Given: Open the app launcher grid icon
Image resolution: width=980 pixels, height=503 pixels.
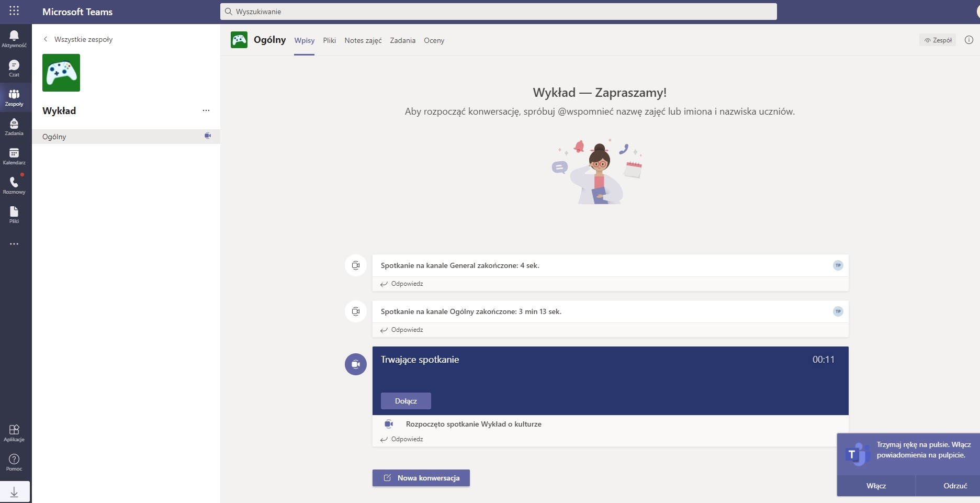Looking at the screenshot, I should click(14, 10).
